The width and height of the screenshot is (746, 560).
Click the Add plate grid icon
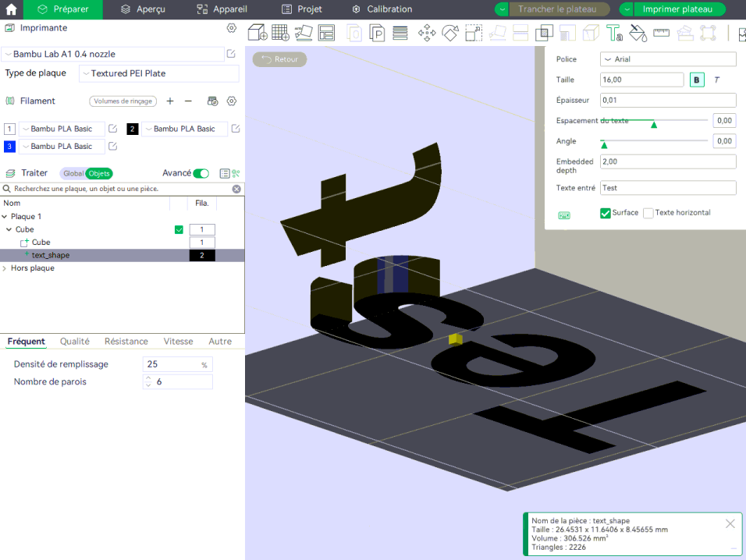pos(280,33)
